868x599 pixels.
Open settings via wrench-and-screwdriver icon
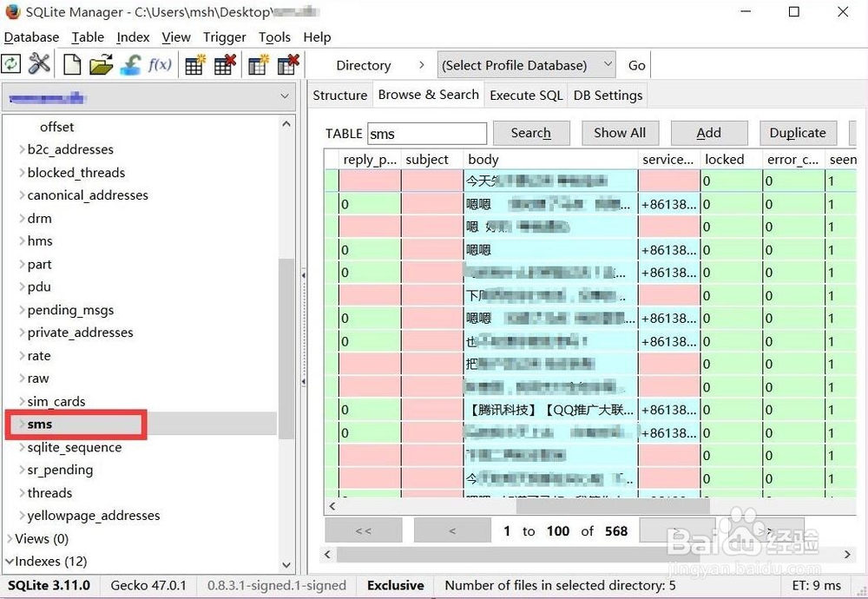[39, 64]
